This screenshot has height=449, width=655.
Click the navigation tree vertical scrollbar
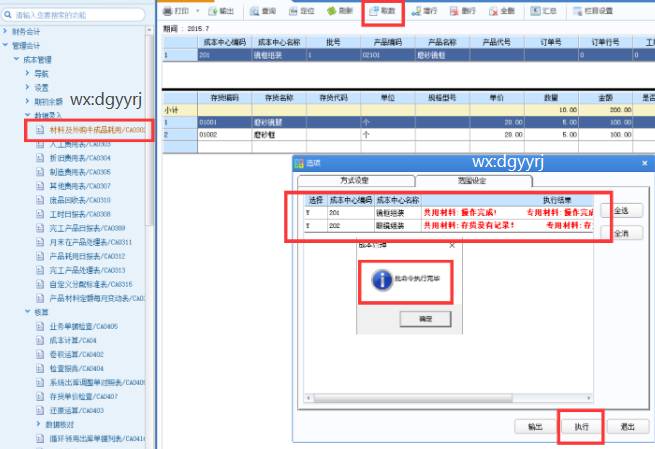[149, 129]
